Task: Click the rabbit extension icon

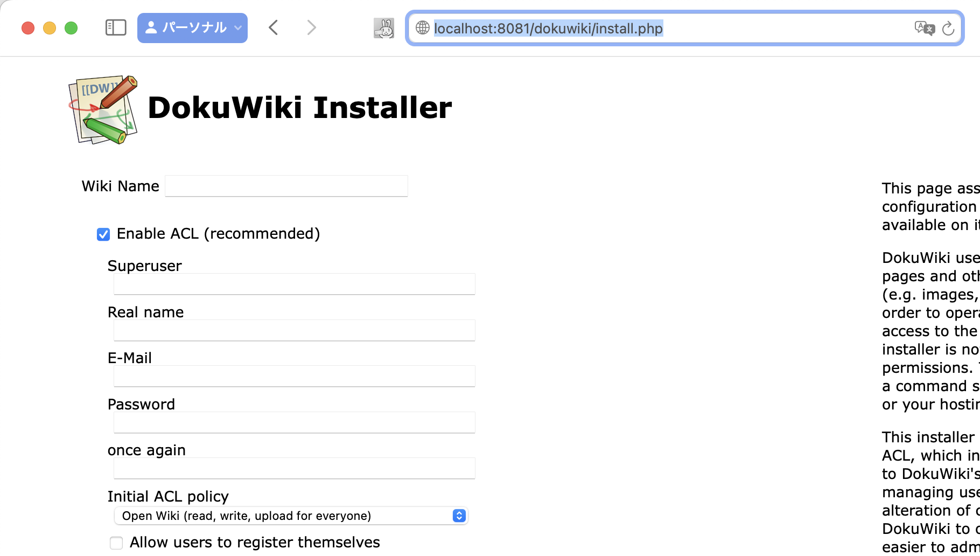Action: [384, 28]
